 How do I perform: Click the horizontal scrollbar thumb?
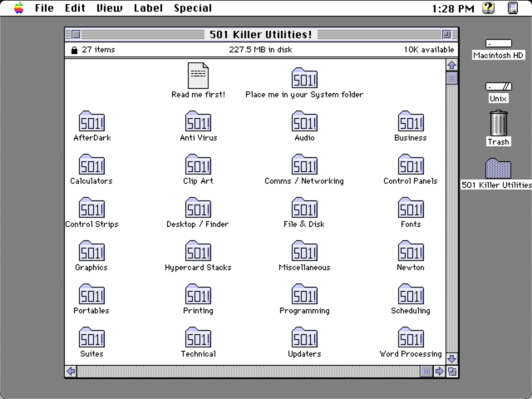click(x=426, y=372)
